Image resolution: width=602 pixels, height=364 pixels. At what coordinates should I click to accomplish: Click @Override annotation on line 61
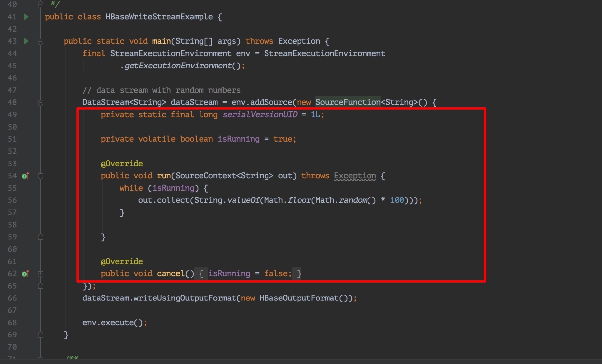(122, 261)
